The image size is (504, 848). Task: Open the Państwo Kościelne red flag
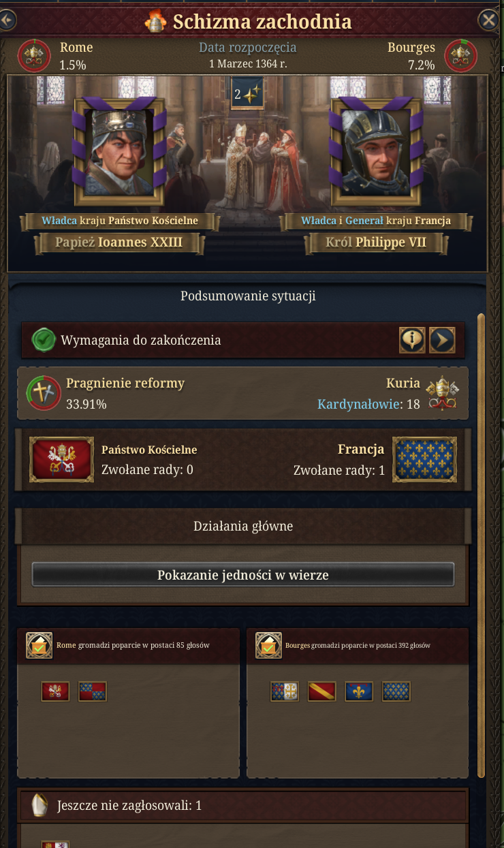click(x=61, y=459)
